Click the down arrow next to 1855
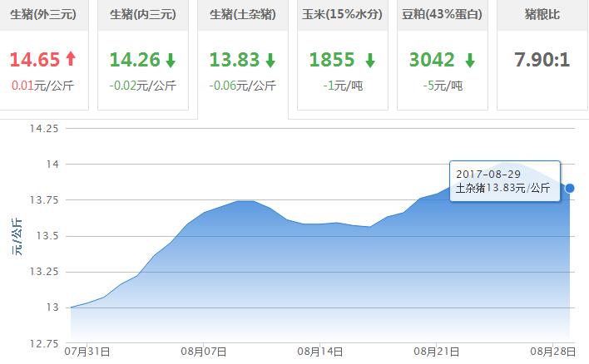 369,60
